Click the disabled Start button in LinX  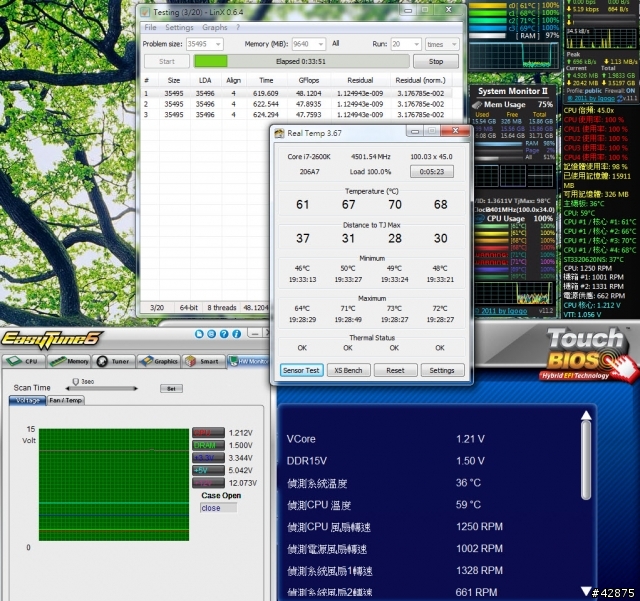point(167,62)
